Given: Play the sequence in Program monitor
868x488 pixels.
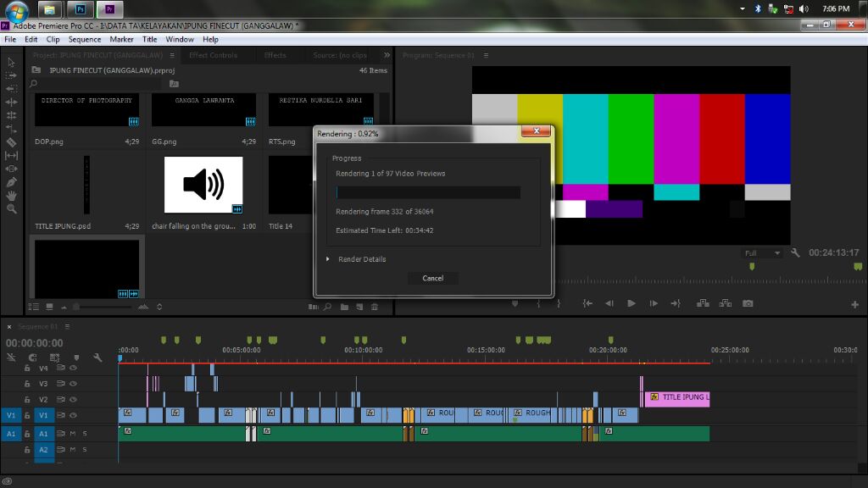Looking at the screenshot, I should [x=631, y=303].
